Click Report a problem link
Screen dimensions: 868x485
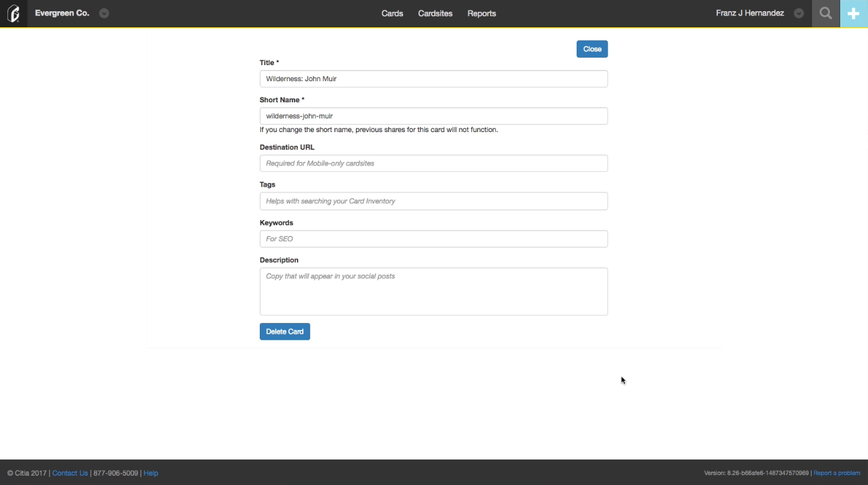[x=837, y=473]
